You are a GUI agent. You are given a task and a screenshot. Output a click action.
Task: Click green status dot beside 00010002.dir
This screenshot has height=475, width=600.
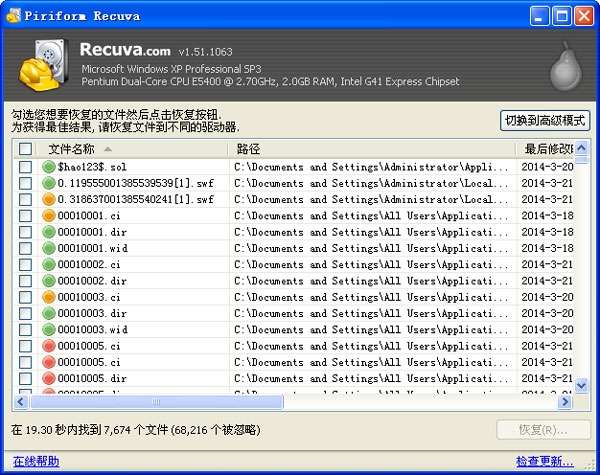pos(49,281)
